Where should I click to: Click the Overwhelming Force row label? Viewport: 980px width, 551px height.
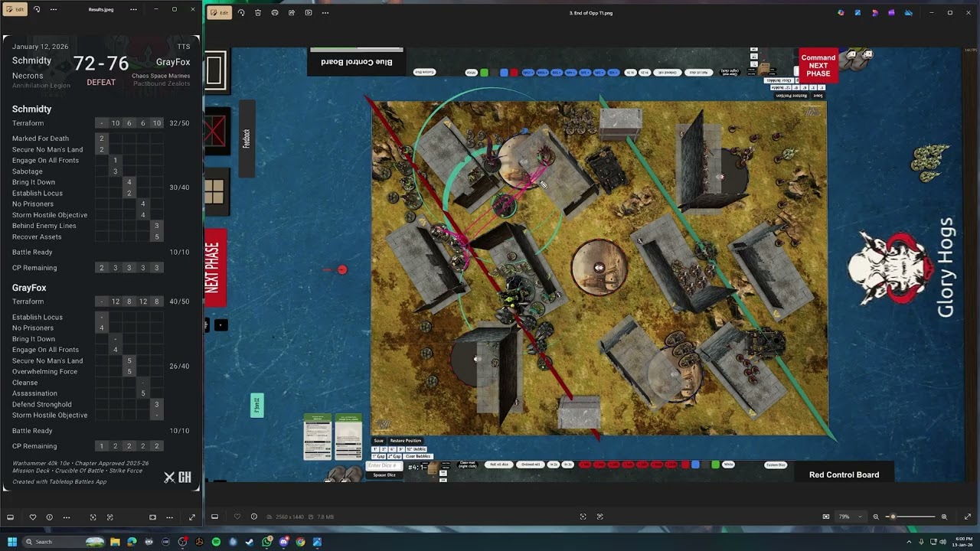(x=44, y=372)
